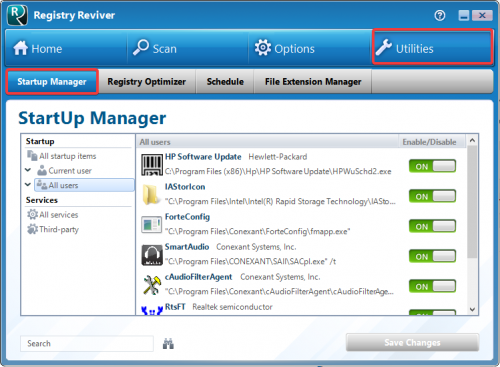Image resolution: width=500 pixels, height=367 pixels.
Task: Click the help question mark icon
Action: [440, 15]
